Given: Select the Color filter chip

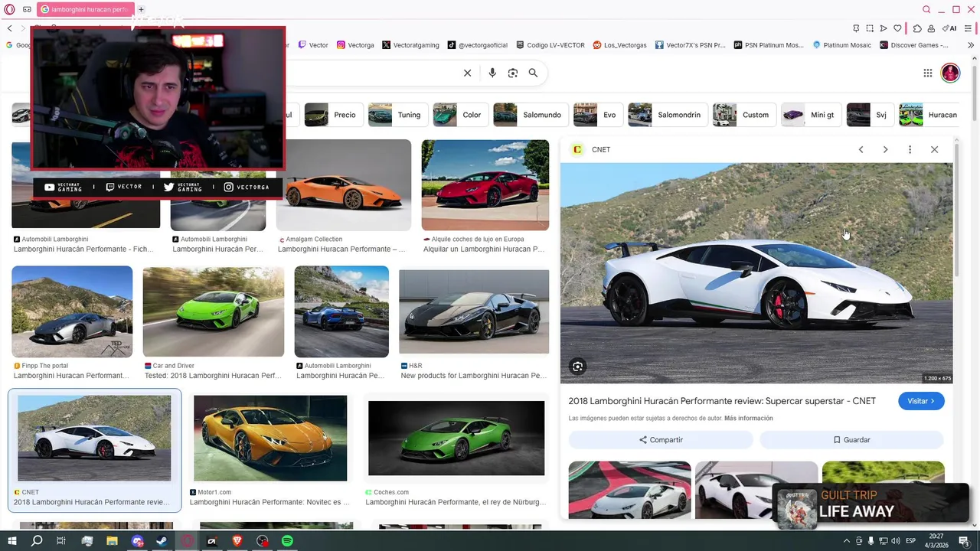Looking at the screenshot, I should click(460, 115).
